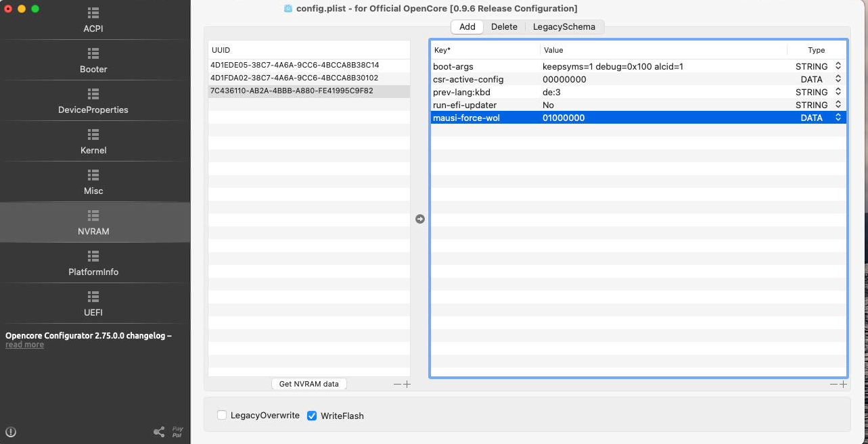
Task: Open the Booter section in sidebar
Action: click(93, 61)
